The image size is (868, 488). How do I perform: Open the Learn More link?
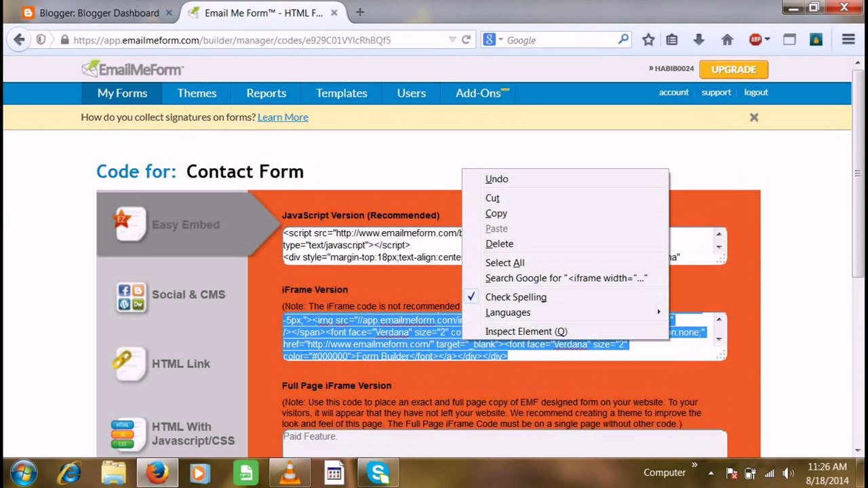click(283, 117)
